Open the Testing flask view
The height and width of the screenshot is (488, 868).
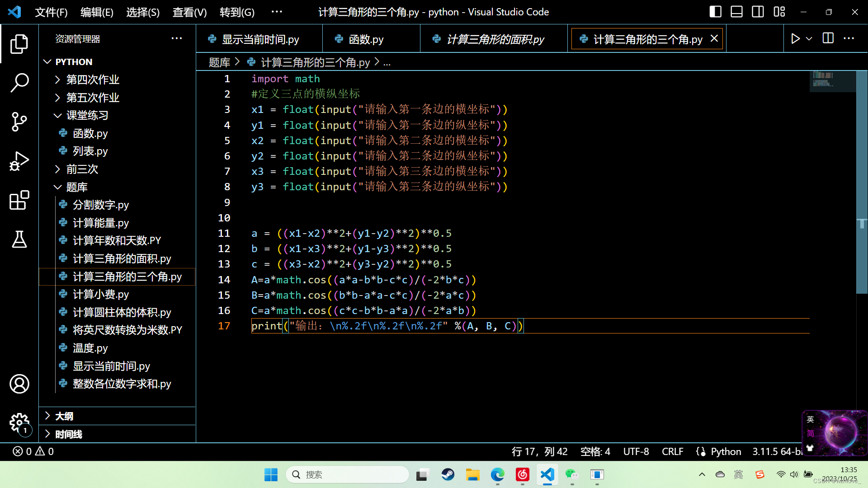point(19,239)
